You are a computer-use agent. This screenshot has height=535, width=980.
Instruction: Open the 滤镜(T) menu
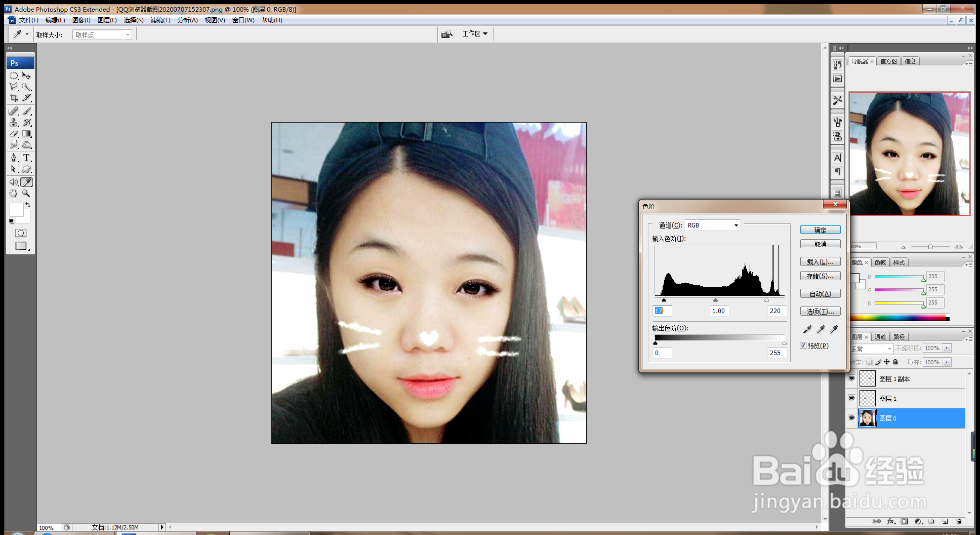coord(160,20)
